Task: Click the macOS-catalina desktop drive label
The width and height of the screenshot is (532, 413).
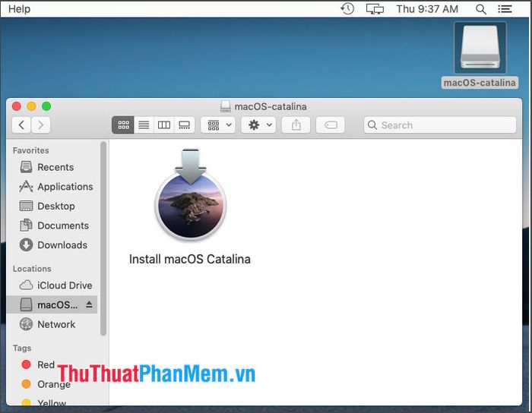Action: point(480,83)
